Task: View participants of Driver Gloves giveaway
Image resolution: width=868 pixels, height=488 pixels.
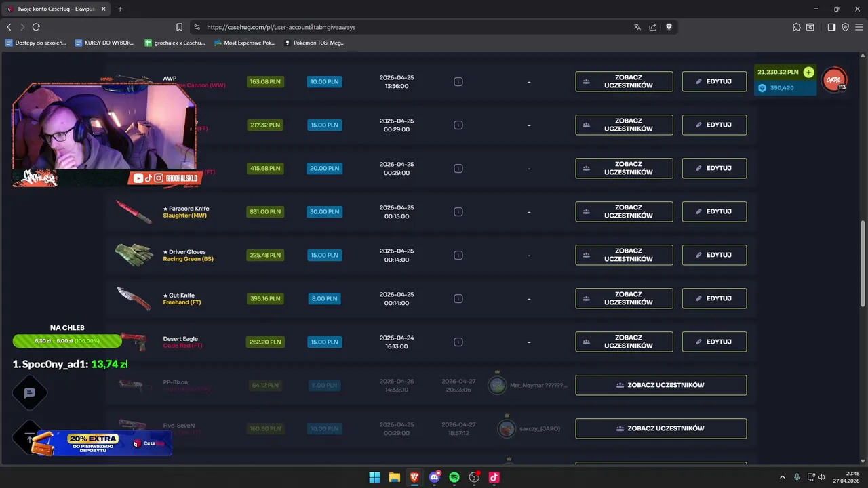Action: point(624,255)
